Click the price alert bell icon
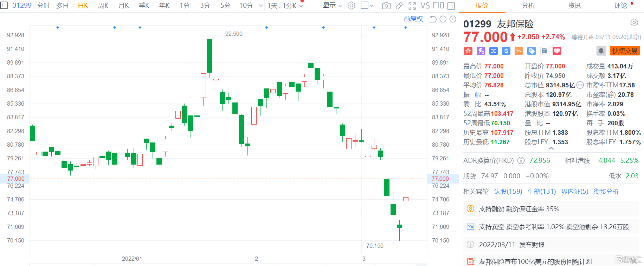The height and width of the screenshot is (266, 644). click(601, 51)
